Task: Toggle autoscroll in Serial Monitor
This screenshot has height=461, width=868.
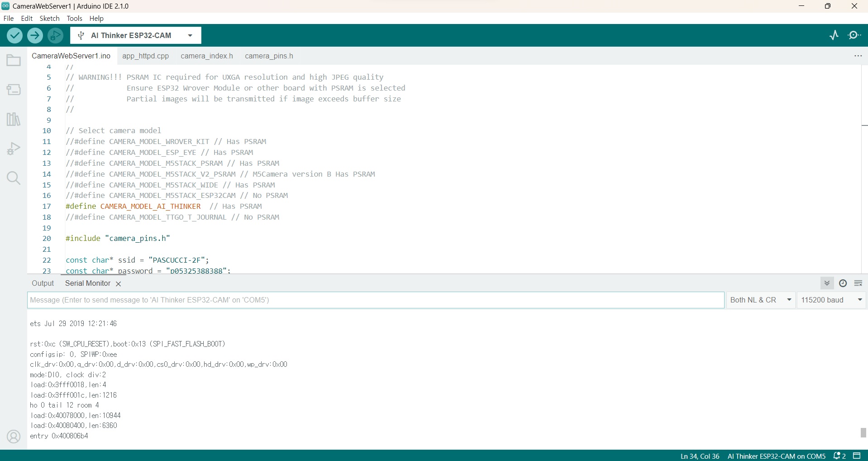Action: click(x=827, y=283)
